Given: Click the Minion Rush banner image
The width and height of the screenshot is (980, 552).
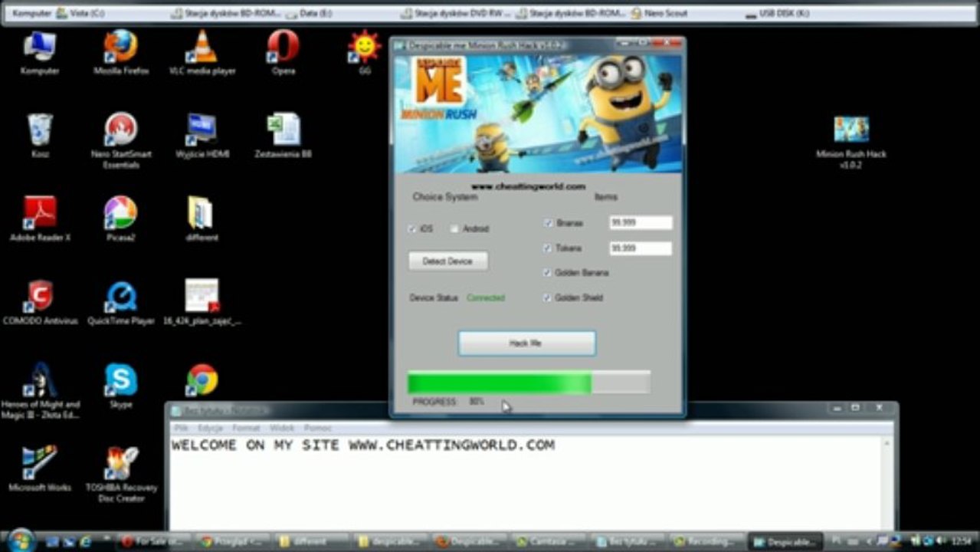Looking at the screenshot, I should pos(537,113).
